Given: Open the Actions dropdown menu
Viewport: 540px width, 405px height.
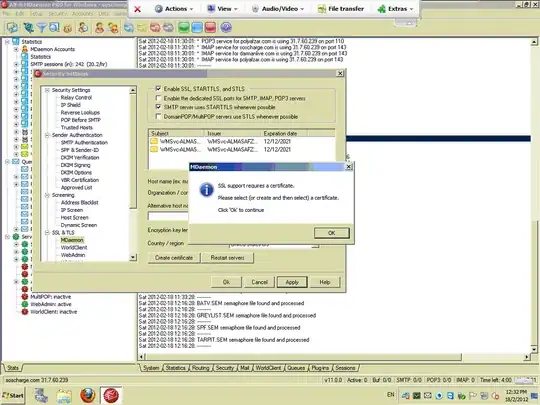Looking at the screenshot, I should (x=174, y=9).
